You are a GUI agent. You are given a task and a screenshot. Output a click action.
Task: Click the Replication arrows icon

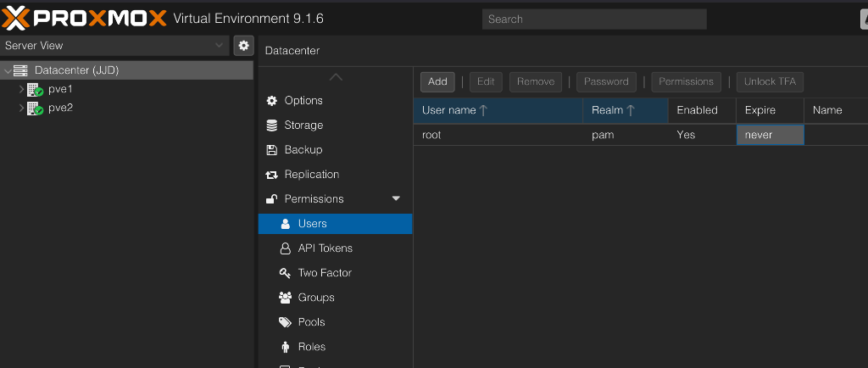(272, 175)
